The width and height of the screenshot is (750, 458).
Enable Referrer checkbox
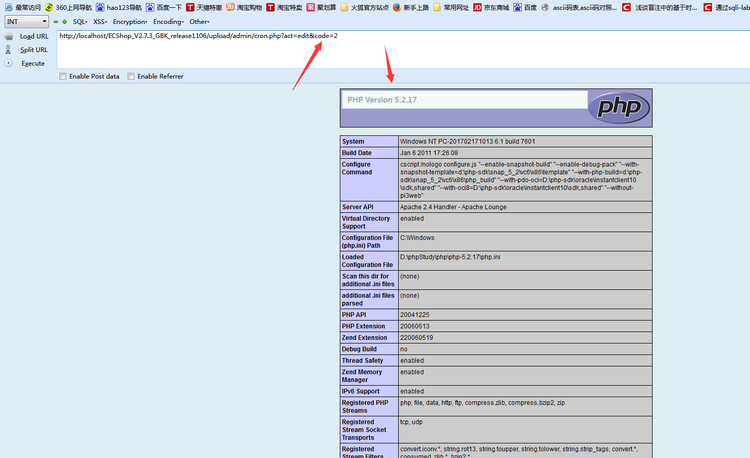(x=131, y=76)
